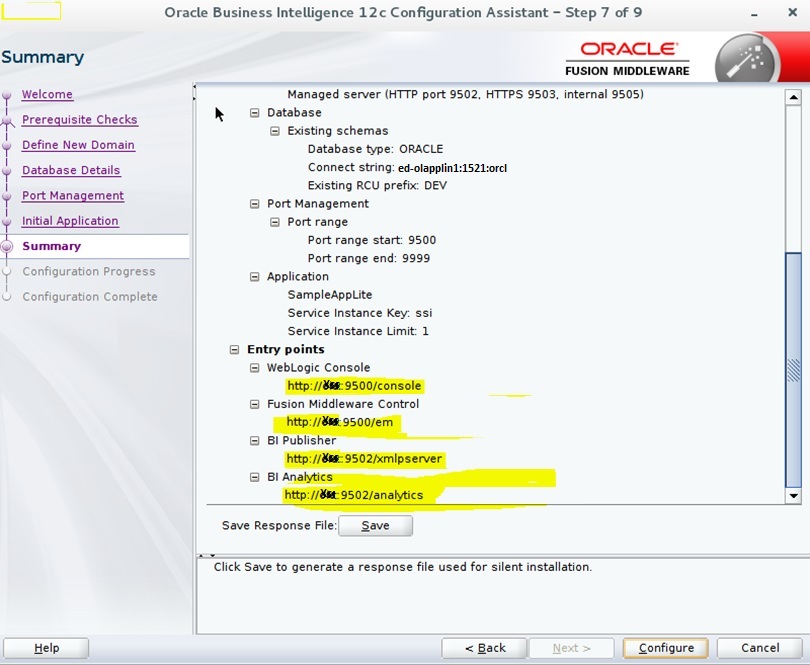Click the Back button

pos(484,647)
